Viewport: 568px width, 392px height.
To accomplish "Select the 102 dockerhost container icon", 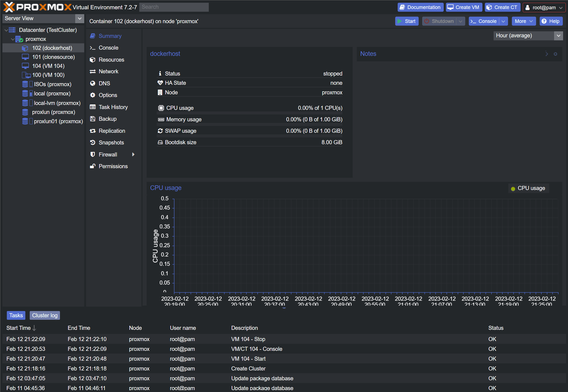I will 25,48.
